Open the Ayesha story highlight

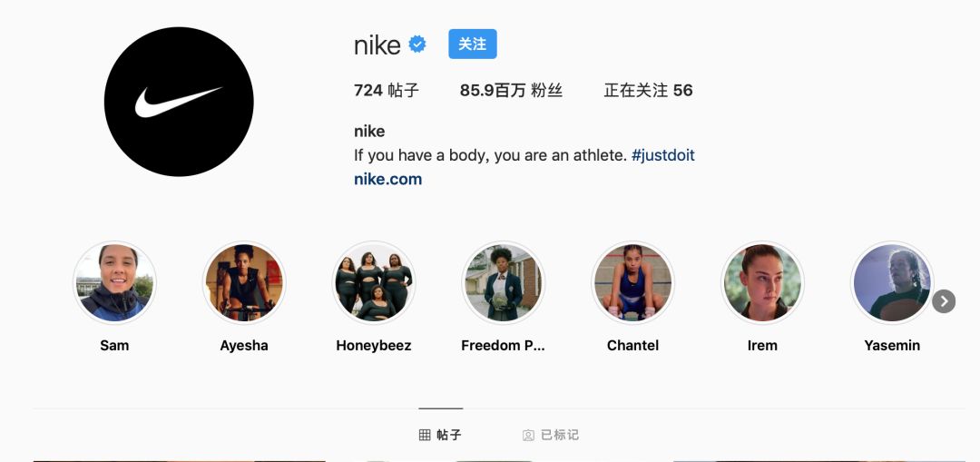(x=244, y=282)
